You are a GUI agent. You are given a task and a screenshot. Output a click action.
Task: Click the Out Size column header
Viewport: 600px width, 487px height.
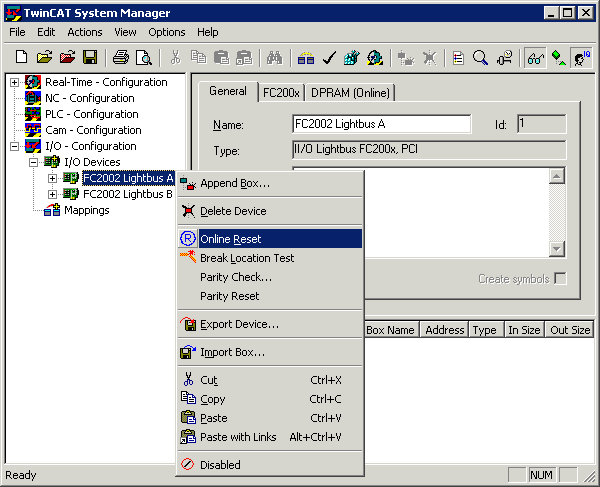point(569,330)
